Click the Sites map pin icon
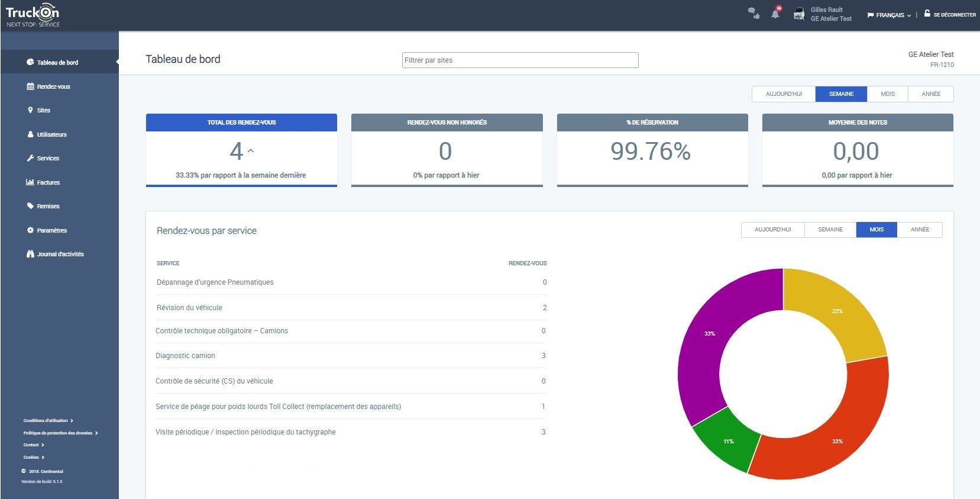 coord(30,110)
